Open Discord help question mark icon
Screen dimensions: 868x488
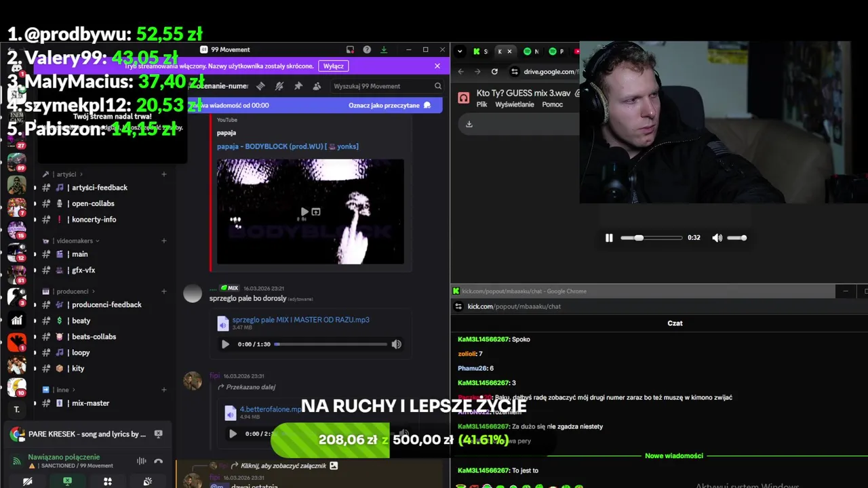point(367,49)
